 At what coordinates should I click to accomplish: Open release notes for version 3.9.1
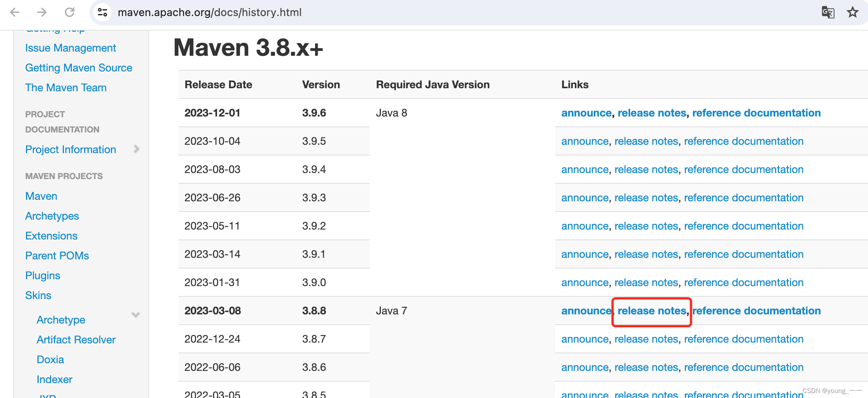(646, 254)
